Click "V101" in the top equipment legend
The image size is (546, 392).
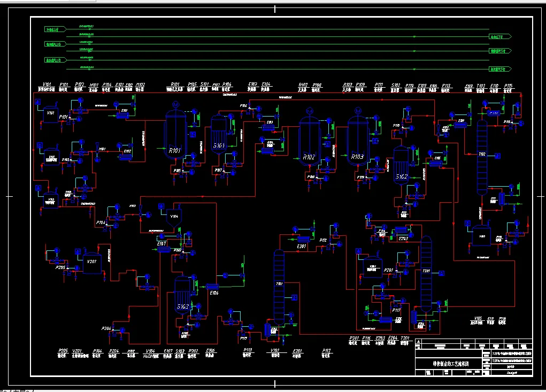(47, 84)
